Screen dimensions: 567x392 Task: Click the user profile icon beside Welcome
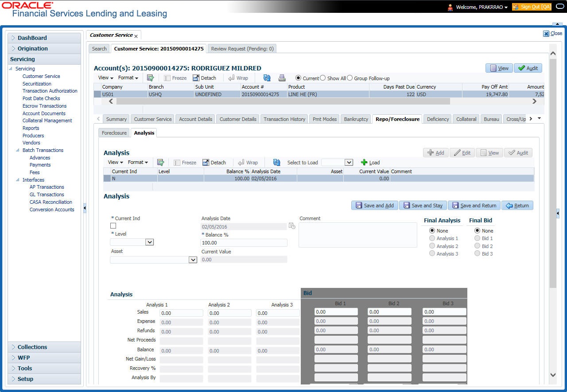pyautogui.click(x=450, y=7)
